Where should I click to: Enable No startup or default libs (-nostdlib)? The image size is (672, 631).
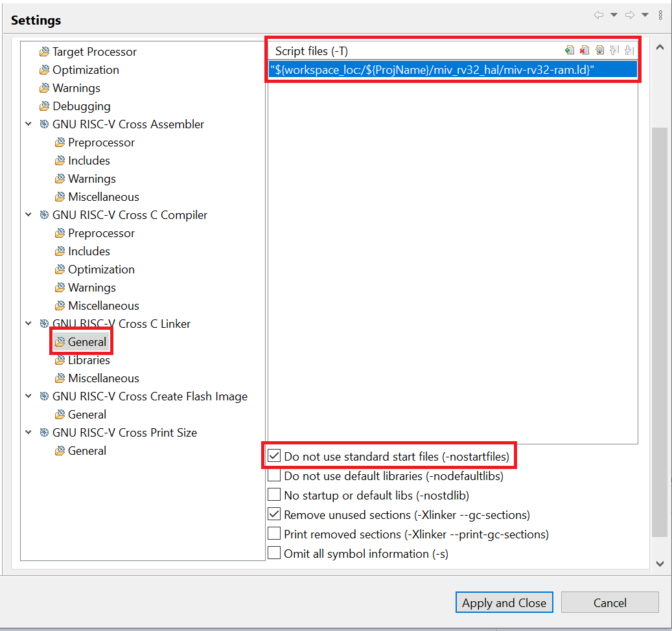274,495
